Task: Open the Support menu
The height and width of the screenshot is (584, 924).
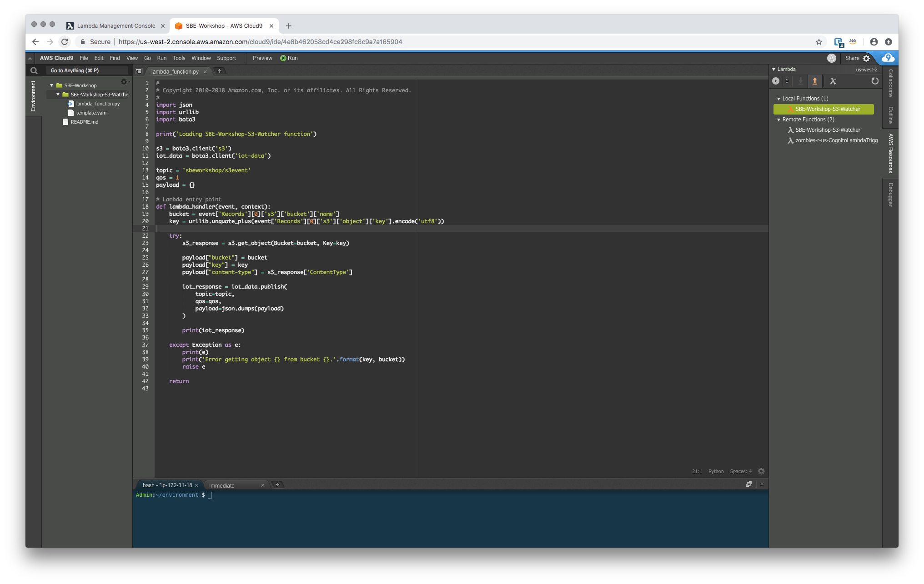Action: tap(226, 58)
